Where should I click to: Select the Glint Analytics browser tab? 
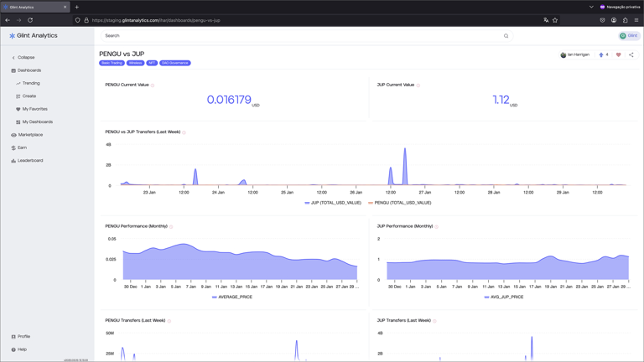pos(35,7)
